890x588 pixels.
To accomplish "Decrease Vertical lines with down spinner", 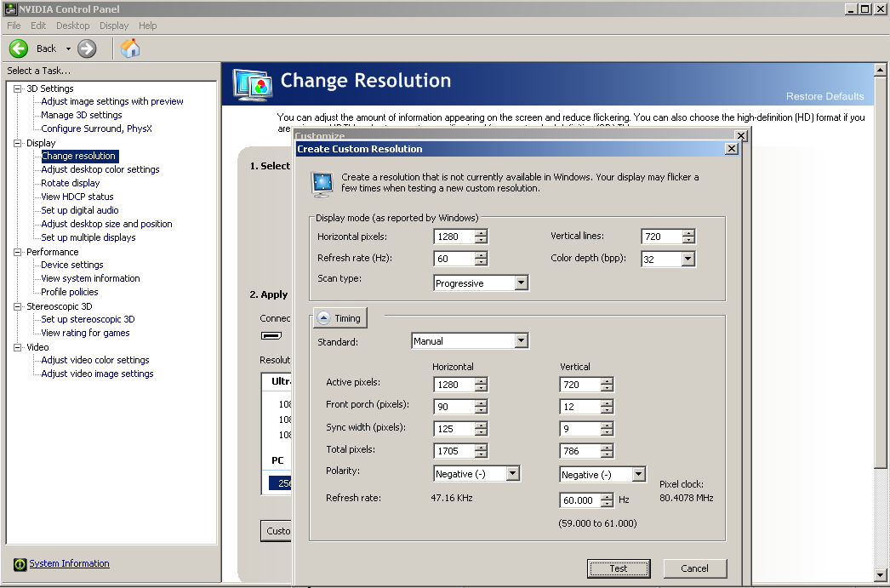I will tap(689, 241).
